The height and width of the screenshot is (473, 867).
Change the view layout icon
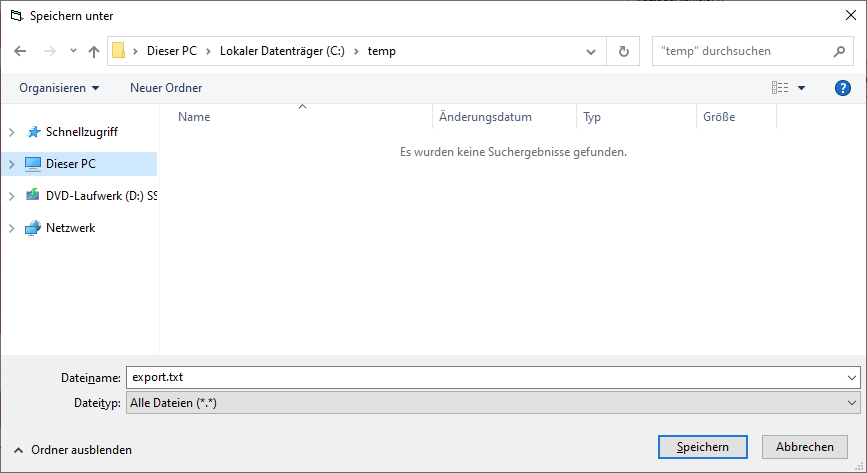[780, 88]
